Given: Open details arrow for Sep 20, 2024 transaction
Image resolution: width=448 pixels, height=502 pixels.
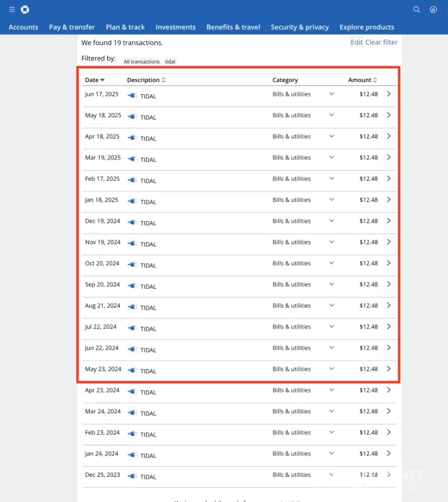Looking at the screenshot, I should 389,284.
